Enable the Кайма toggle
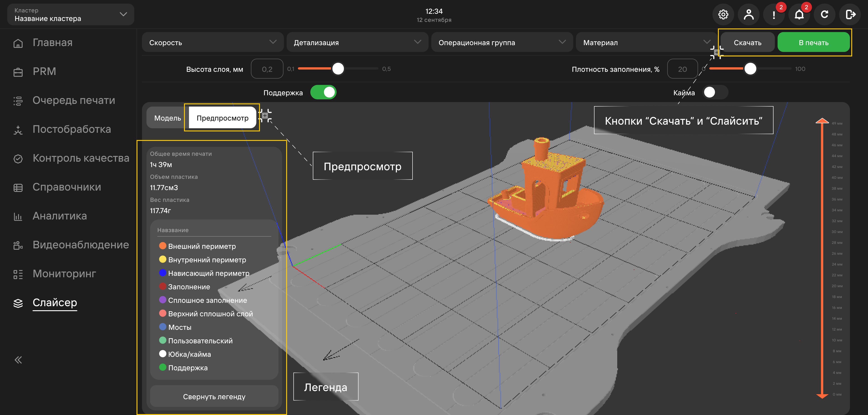This screenshot has width=868, height=415. pos(715,92)
